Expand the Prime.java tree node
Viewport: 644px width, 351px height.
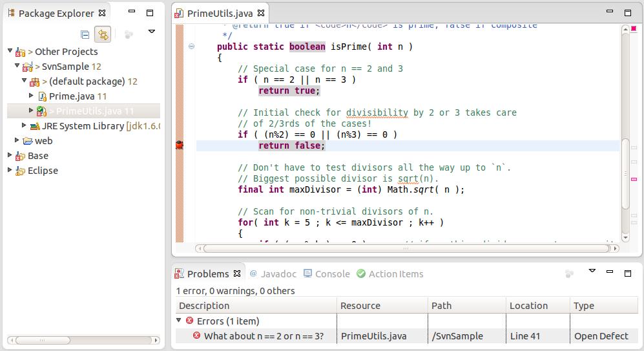(x=31, y=96)
